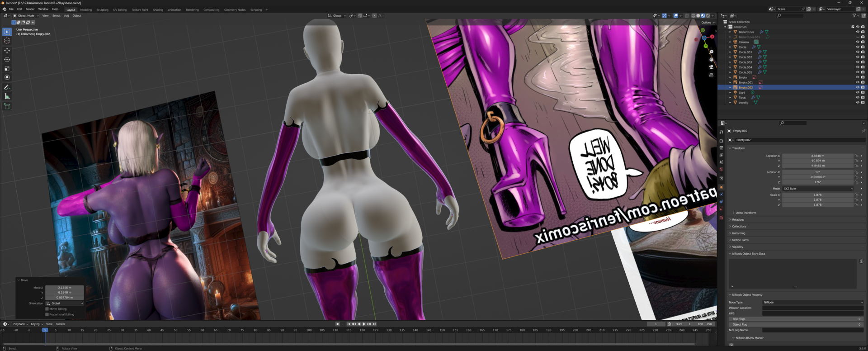Open the File menu
This screenshot has height=351, width=868.
pos(11,9)
